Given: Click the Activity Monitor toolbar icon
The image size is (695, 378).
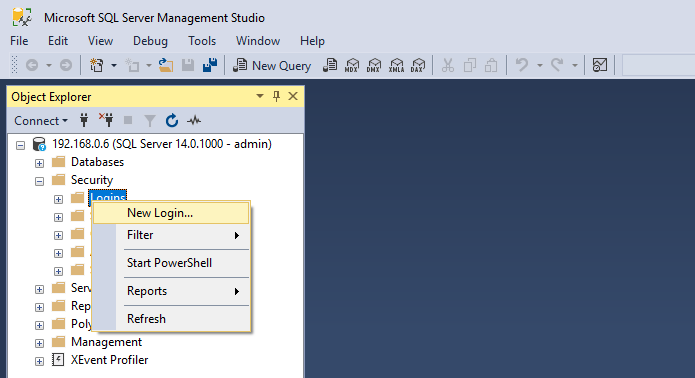Looking at the screenshot, I should pyautogui.click(x=600, y=66).
